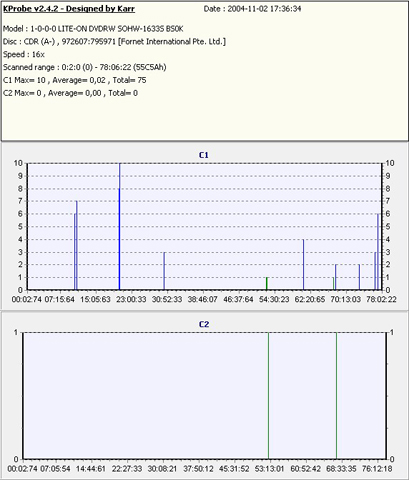Click the 78:02:22 time label
Image resolution: width=409 pixels, height=480 pixels.
pyautogui.click(x=381, y=299)
